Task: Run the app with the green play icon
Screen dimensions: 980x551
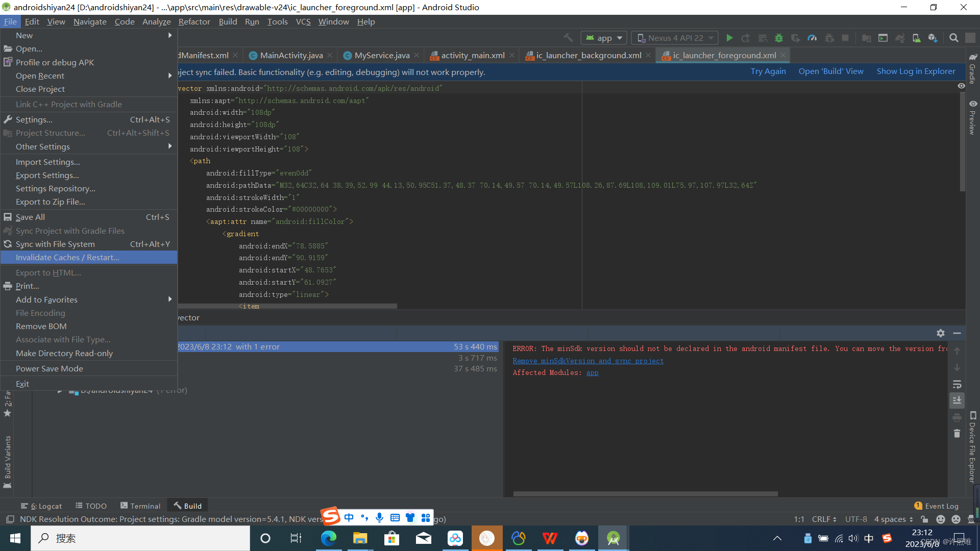Action: [x=729, y=38]
